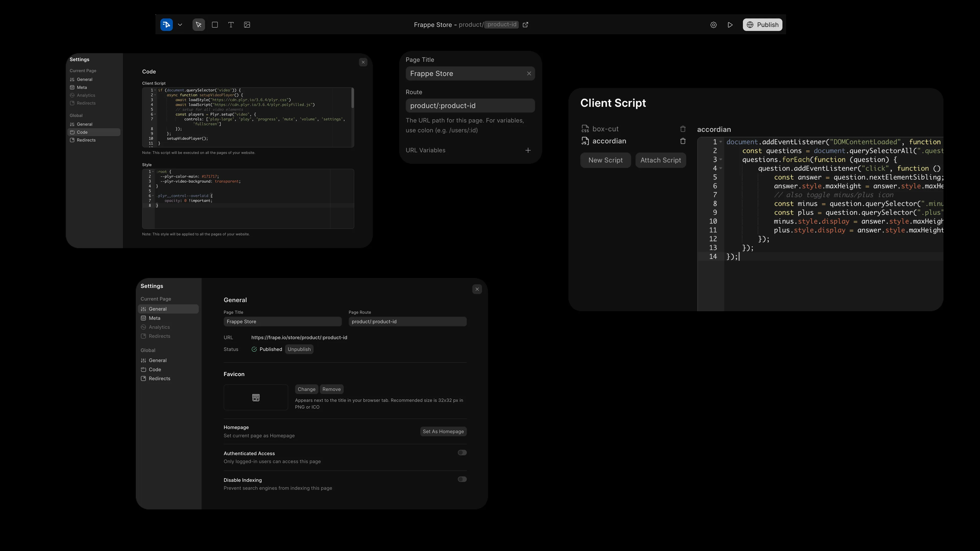The image size is (980, 551).
Task: Click the :product-id route variable chip in title
Action: tap(501, 25)
